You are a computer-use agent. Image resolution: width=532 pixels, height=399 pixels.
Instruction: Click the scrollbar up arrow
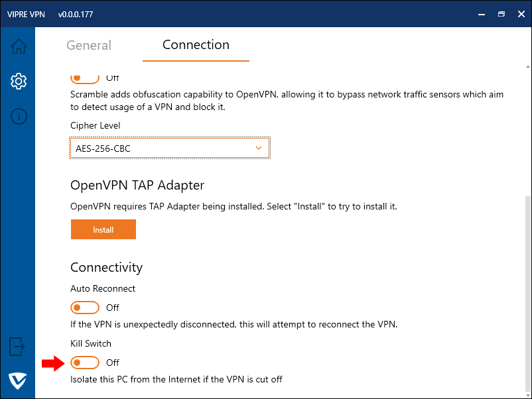527,66
